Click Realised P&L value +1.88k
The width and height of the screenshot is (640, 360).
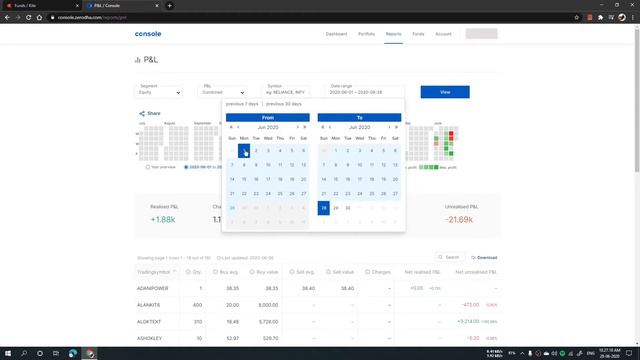click(163, 220)
